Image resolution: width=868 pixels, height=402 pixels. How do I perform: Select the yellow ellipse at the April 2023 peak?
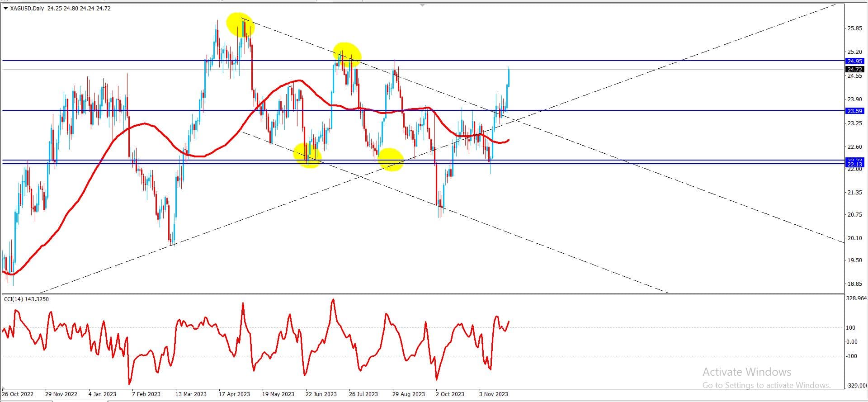(x=240, y=25)
